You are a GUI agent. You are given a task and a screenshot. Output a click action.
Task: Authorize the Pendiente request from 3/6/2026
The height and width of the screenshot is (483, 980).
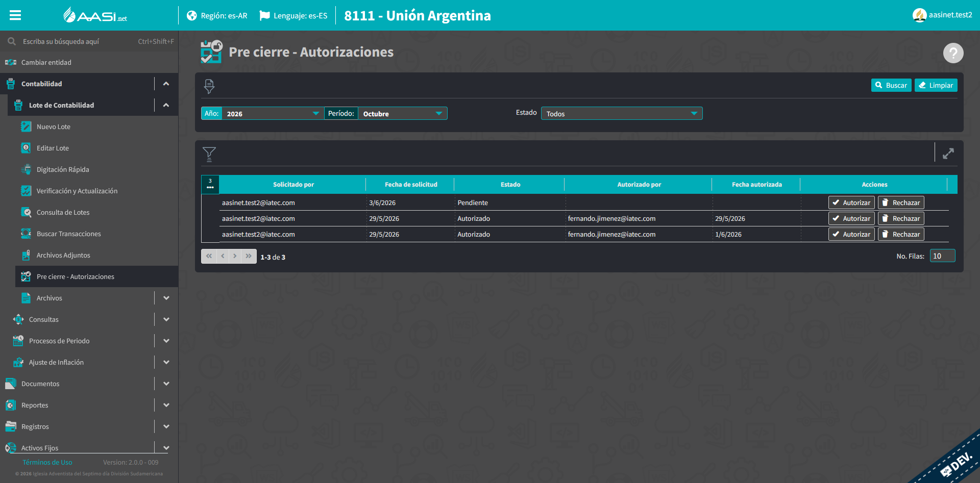pos(851,202)
